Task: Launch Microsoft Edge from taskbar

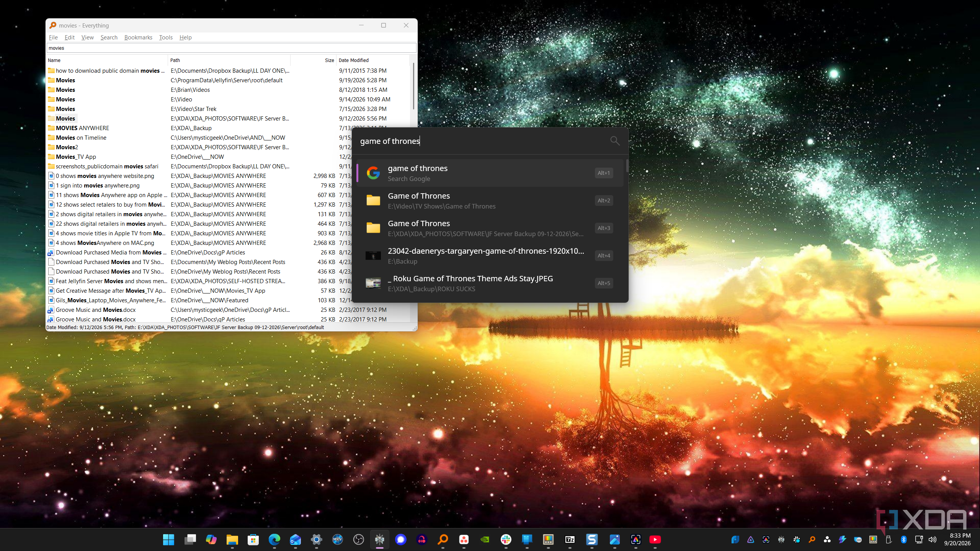Action: click(274, 540)
